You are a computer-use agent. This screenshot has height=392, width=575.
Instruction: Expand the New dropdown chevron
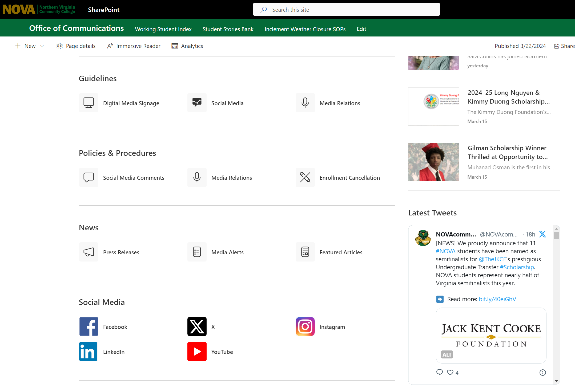pos(42,46)
